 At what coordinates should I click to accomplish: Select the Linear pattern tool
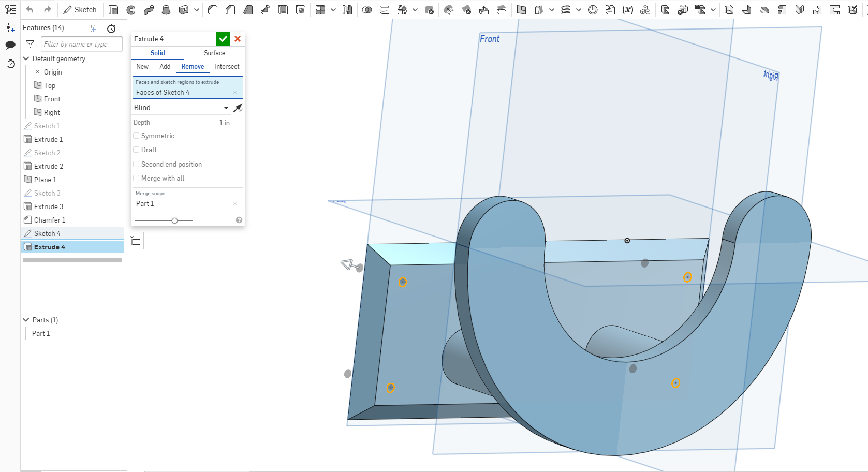(320, 10)
